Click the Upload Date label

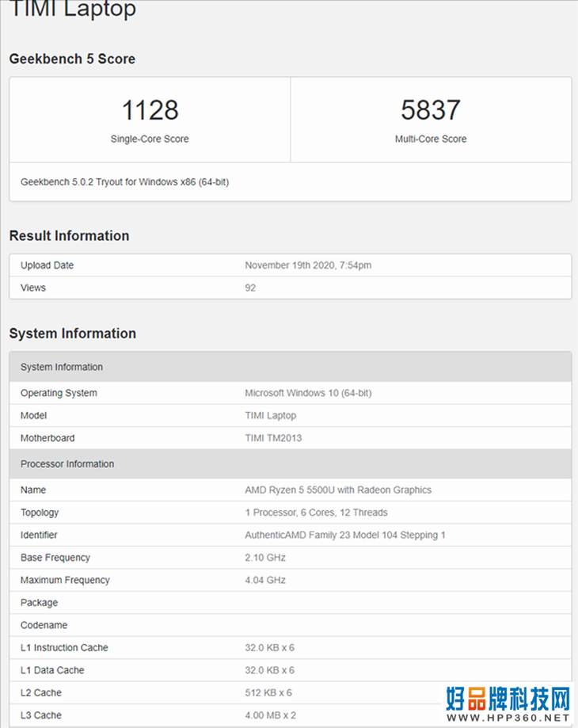coord(47,265)
